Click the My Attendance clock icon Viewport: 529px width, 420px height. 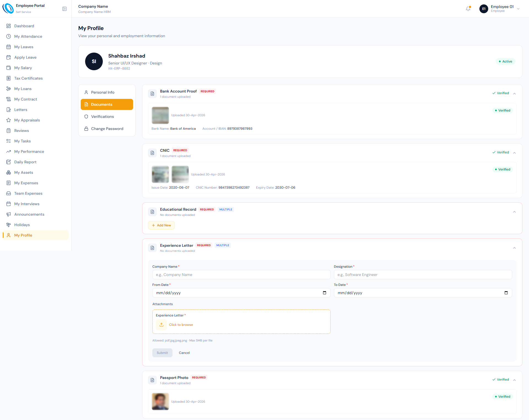(9, 36)
